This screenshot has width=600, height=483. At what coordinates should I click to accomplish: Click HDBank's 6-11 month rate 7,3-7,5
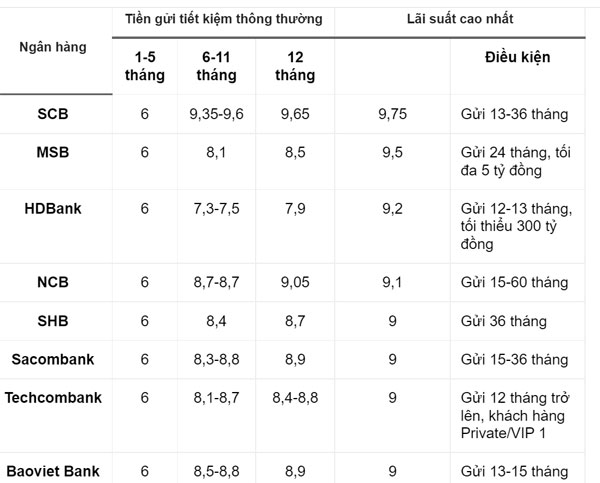[217, 208]
